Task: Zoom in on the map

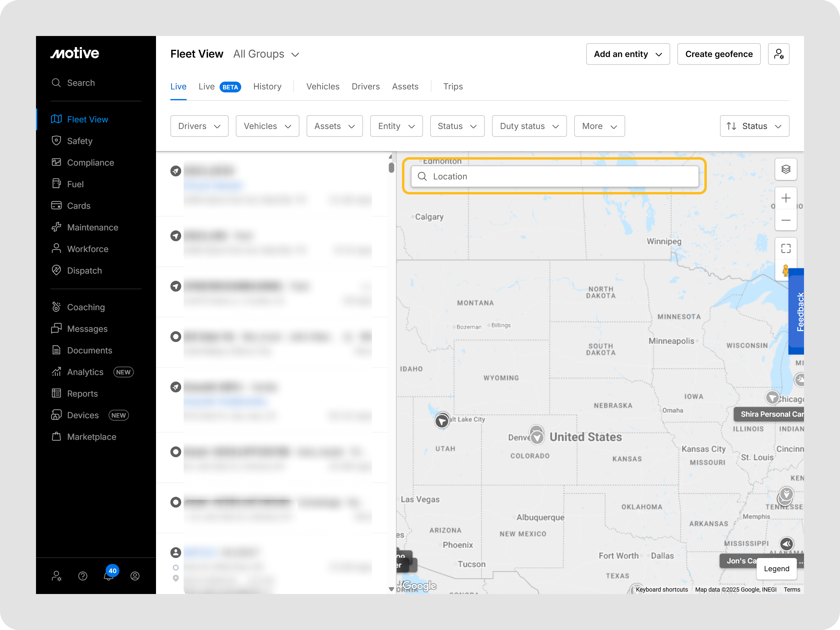Action: click(x=785, y=198)
